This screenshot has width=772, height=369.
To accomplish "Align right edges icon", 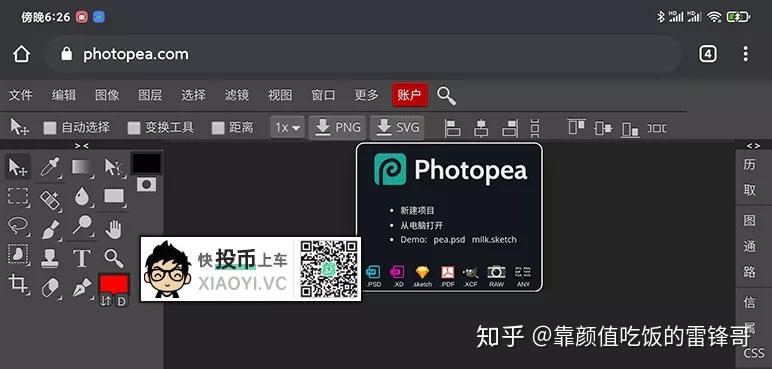I will click(x=510, y=128).
